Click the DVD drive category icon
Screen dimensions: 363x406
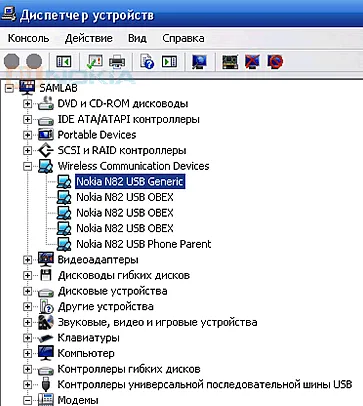(46, 104)
